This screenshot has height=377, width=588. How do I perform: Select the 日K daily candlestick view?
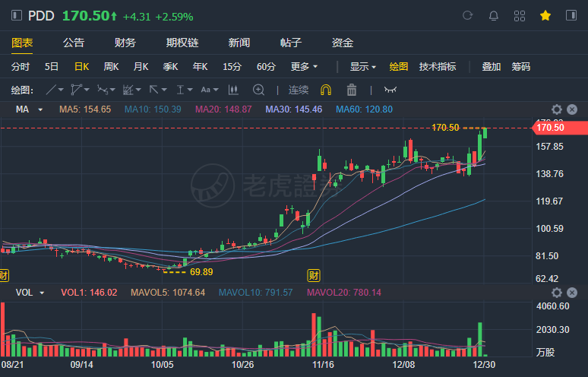point(81,67)
